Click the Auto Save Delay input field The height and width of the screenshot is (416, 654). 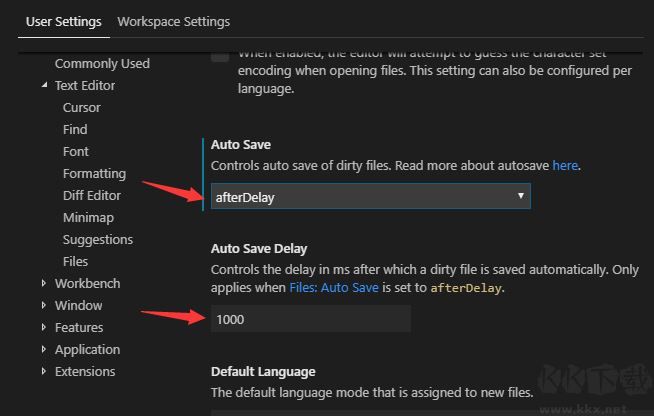[x=310, y=319]
